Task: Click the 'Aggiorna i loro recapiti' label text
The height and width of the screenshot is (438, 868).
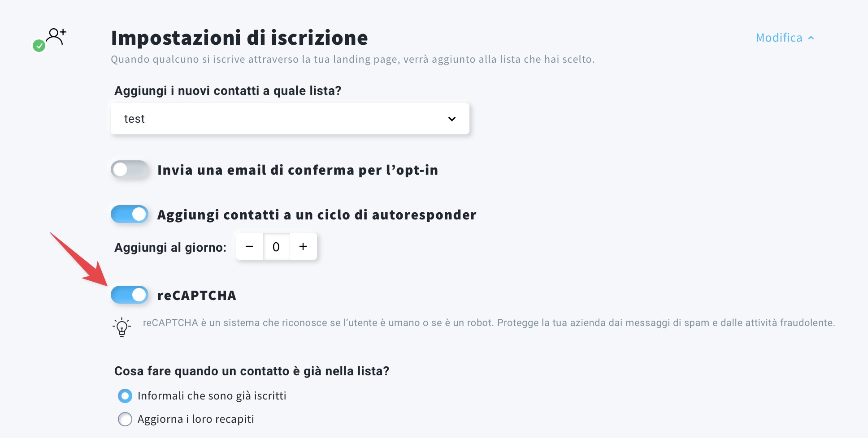Action: [195, 419]
